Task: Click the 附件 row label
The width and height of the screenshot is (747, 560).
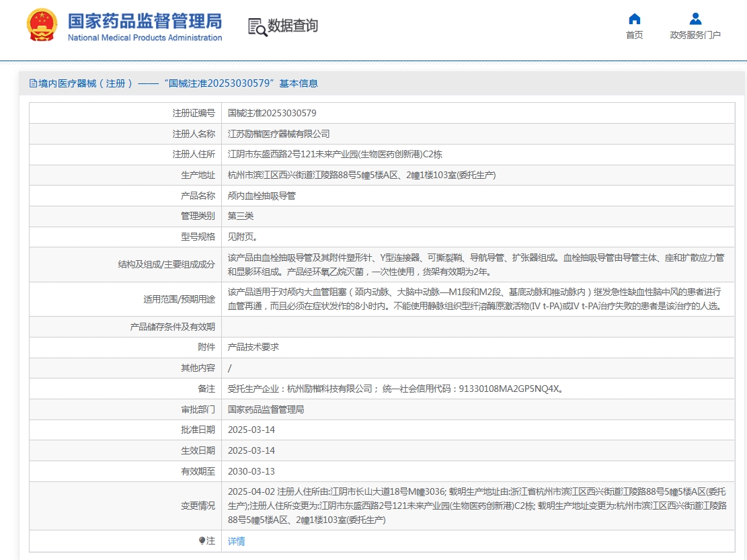Action: 207,347
